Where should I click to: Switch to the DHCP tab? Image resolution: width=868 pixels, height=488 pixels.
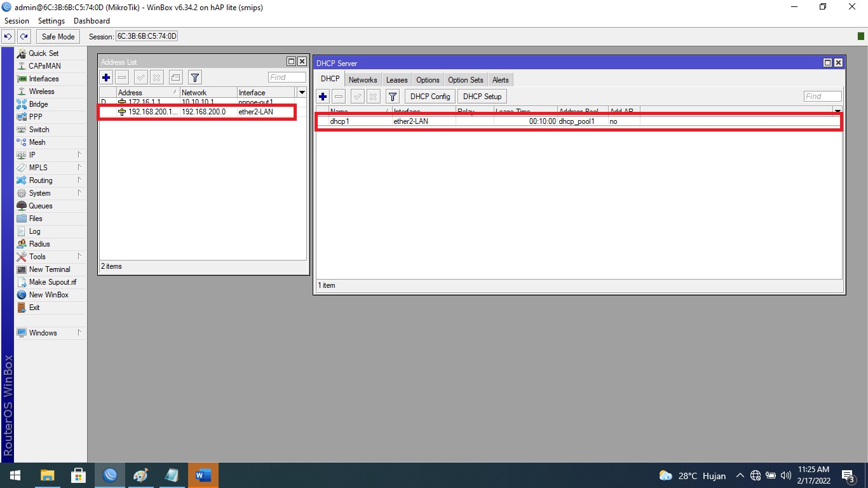(x=330, y=79)
